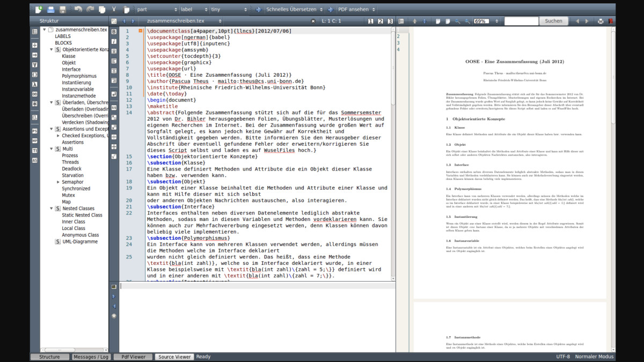Open a file using the folder icon
The width and height of the screenshot is (644, 362).
[51, 9]
